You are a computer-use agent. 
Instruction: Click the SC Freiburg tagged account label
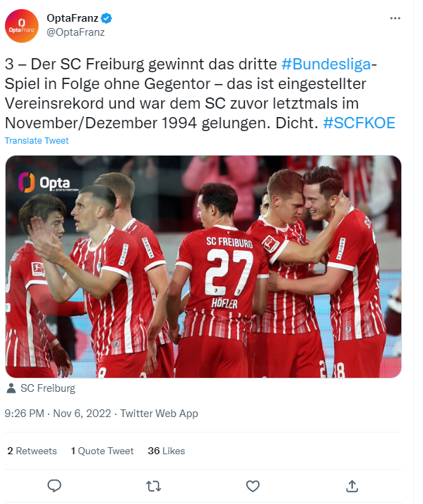coord(48,388)
